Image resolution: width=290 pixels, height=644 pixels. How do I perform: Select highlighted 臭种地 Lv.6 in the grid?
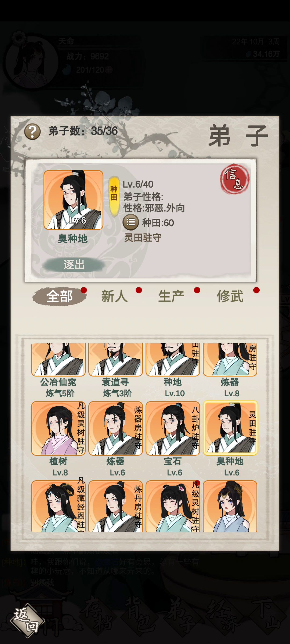point(230,428)
